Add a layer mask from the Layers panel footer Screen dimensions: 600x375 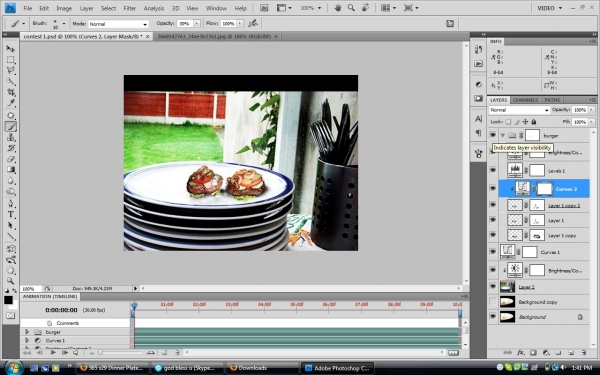533,352
